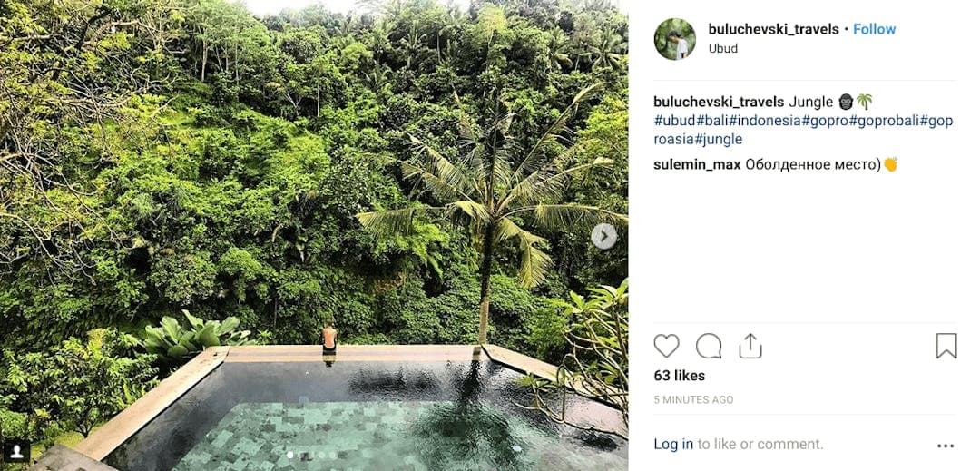Click the Log in link
Image resolution: width=980 pixels, height=471 pixels.
tap(673, 444)
